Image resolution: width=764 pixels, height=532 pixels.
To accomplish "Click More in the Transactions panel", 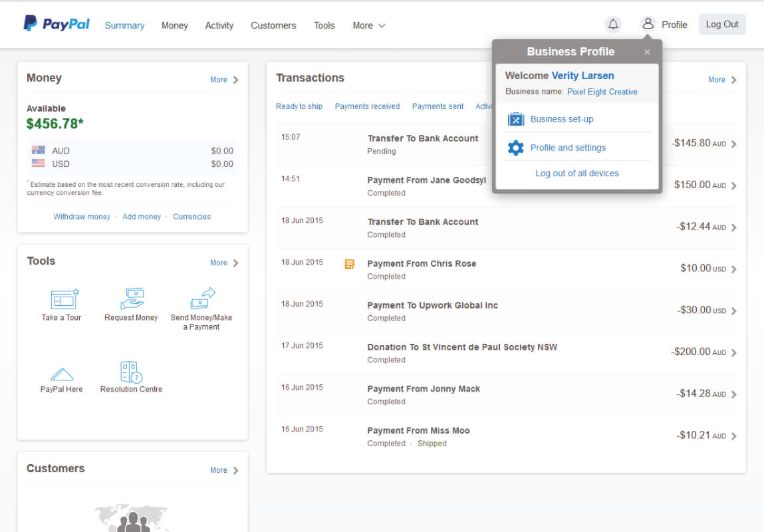I will 722,80.
